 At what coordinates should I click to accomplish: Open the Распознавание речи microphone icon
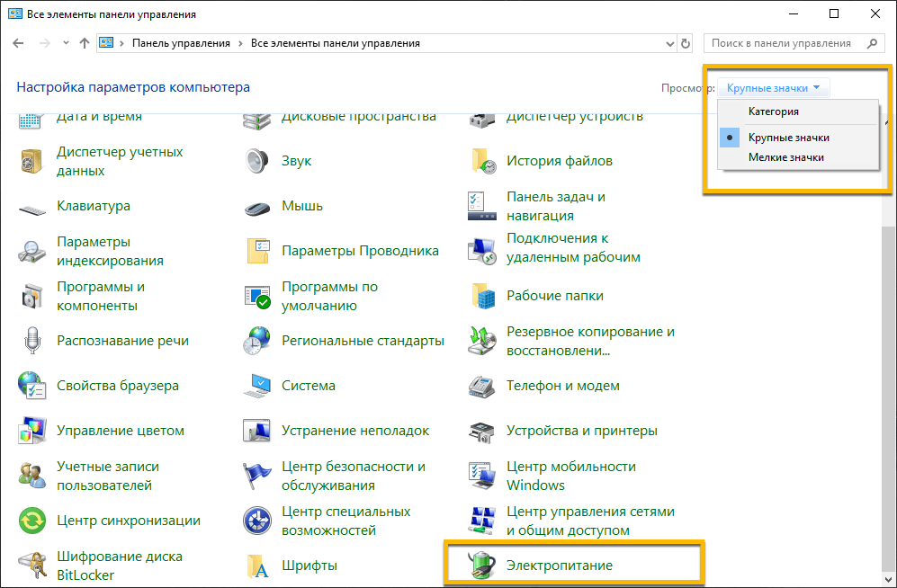[x=32, y=341]
